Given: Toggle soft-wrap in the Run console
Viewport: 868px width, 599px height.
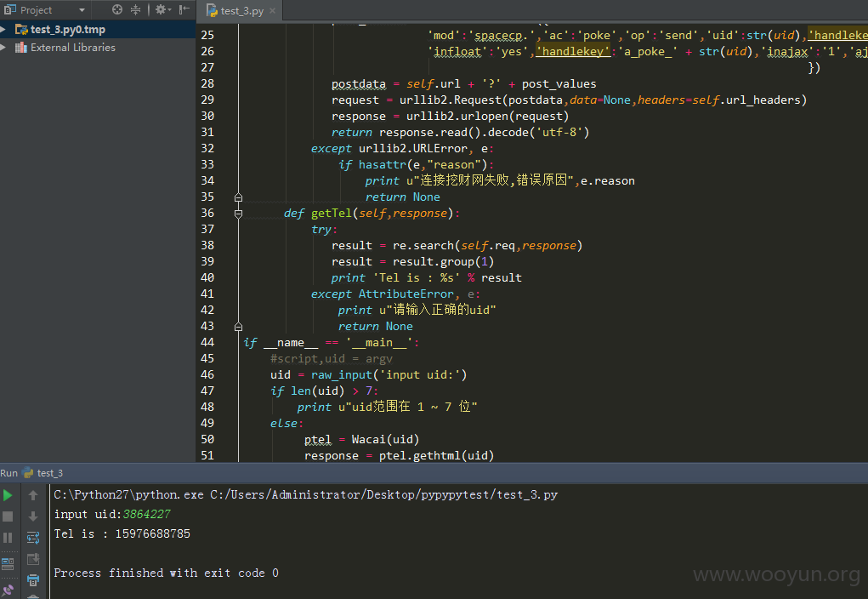Looking at the screenshot, I should [33, 538].
